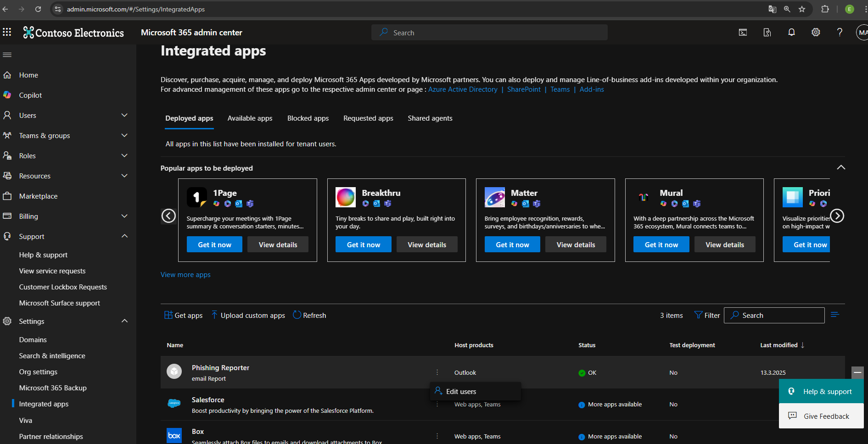The width and height of the screenshot is (868, 444).
Task: Click View details for Mural
Action: point(725,244)
